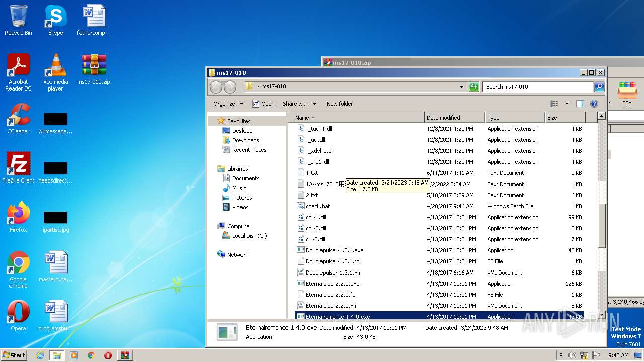Viewport: 644px width, 362px height.
Task: Select the ms17-010.zip desktop archive
Action: click(94, 69)
